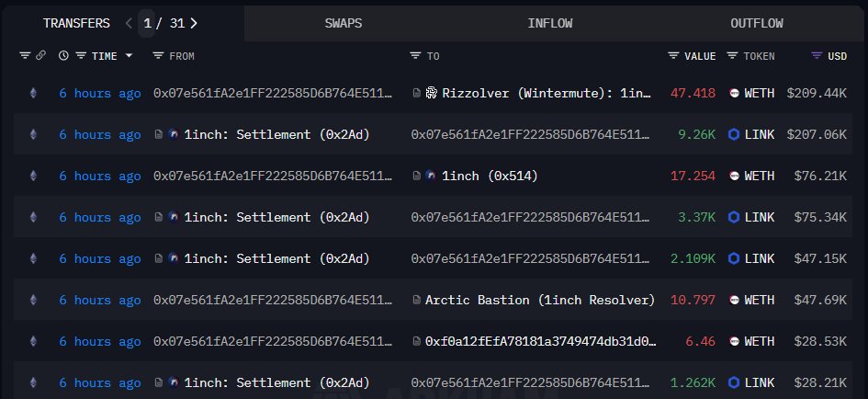This screenshot has height=399, width=868.
Task: Click the WETH label in the $28.53K row
Action: pyautogui.click(x=760, y=341)
